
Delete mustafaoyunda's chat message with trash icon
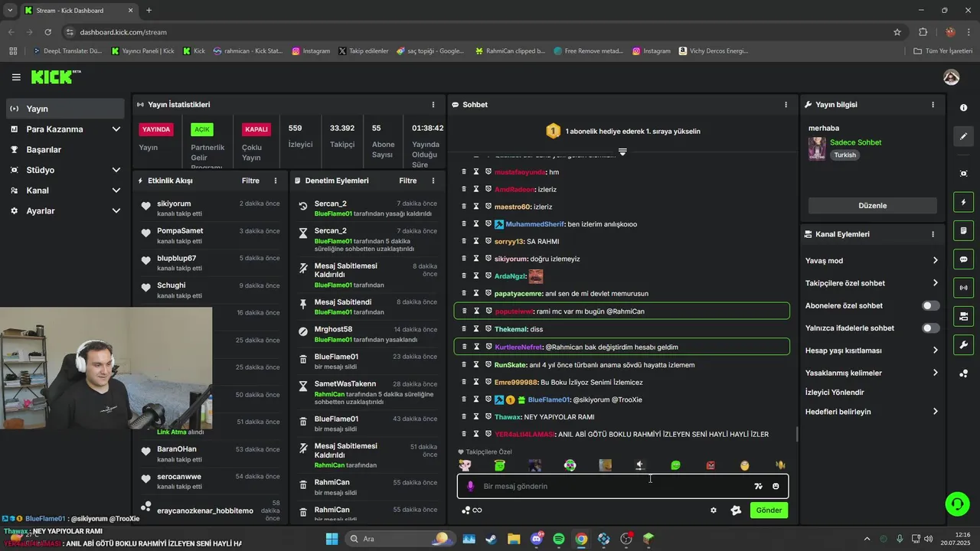(x=463, y=171)
